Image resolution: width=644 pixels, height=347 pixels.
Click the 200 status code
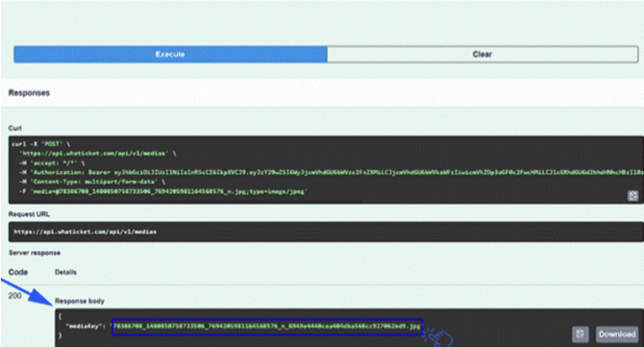tap(14, 296)
